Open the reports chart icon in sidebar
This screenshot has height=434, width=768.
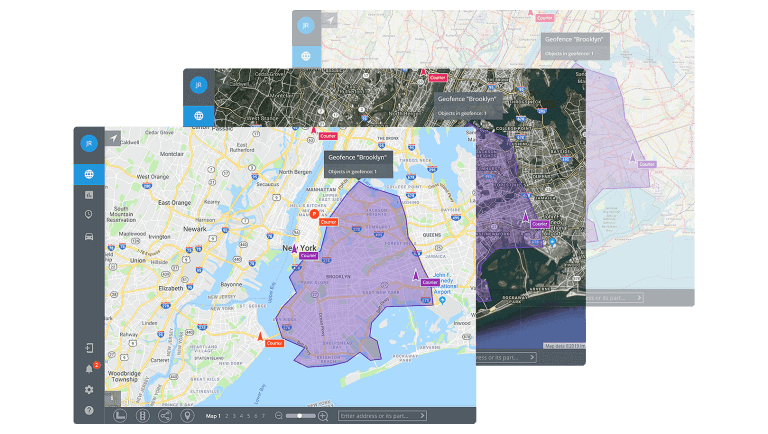pyautogui.click(x=88, y=194)
